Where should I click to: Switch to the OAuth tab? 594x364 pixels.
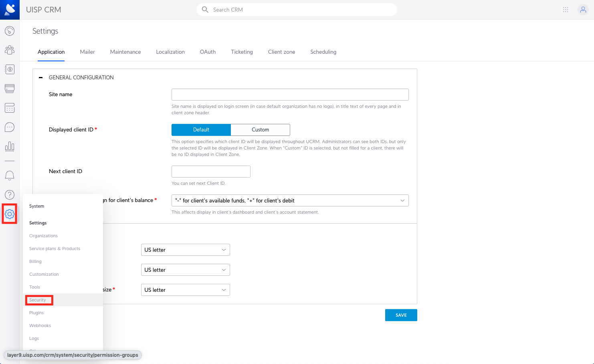point(208,52)
